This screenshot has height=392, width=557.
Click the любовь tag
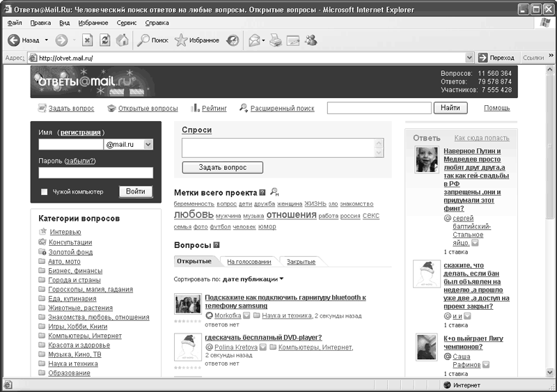click(x=194, y=214)
